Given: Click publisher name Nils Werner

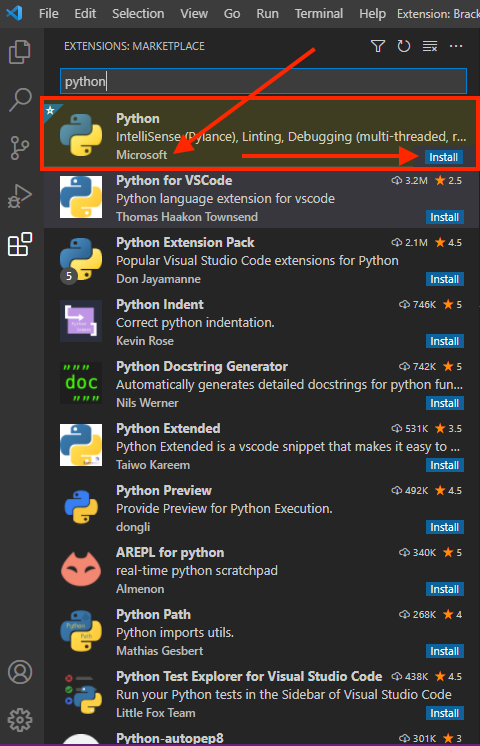Looking at the screenshot, I should (147, 403).
